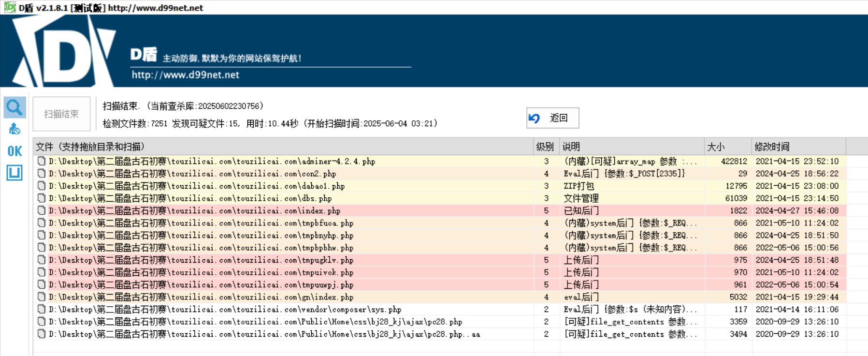This screenshot has height=356, width=868.
Task: Click the 返回 back button
Action: [552, 118]
